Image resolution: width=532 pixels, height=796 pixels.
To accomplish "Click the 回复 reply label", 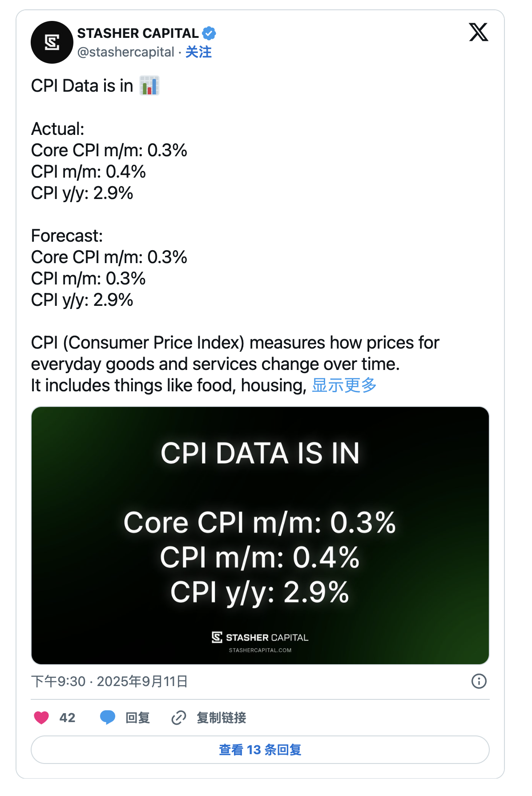I will coord(137,718).
